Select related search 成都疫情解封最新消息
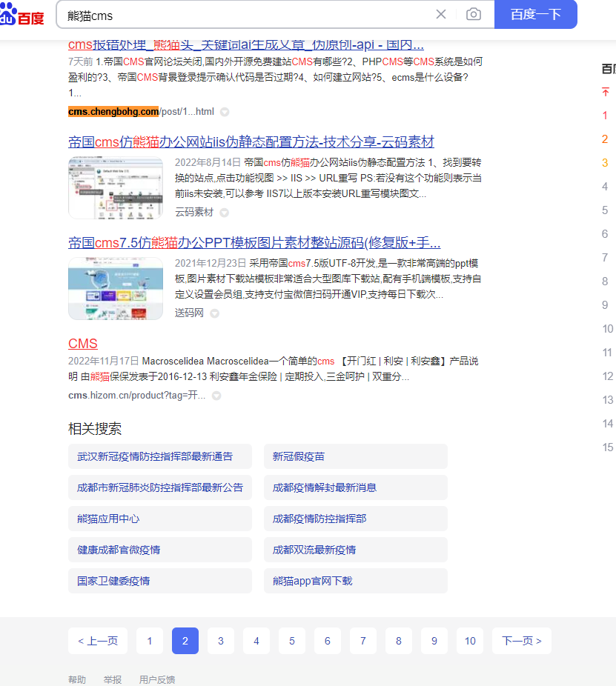Viewport: 616px width, 686px height. 356,487
